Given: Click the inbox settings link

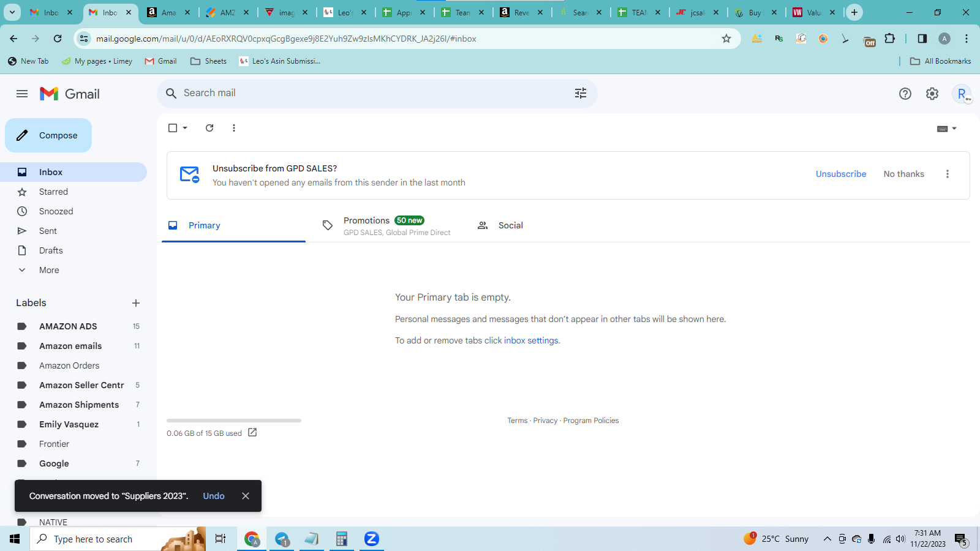Looking at the screenshot, I should [531, 340].
